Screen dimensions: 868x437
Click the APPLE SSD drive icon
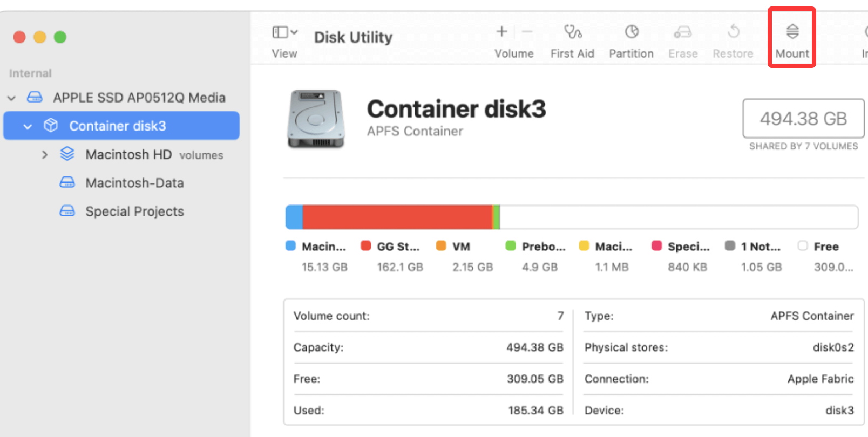(35, 97)
